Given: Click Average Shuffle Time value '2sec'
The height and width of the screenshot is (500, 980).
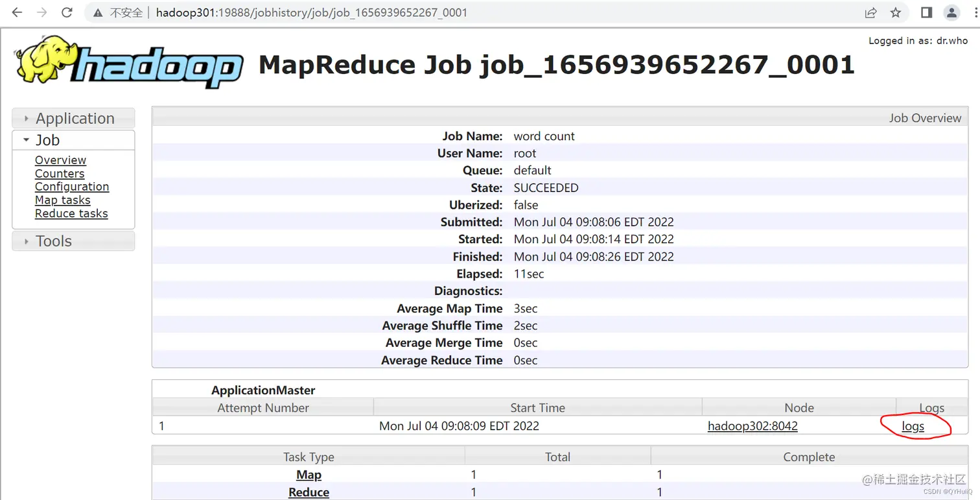Looking at the screenshot, I should coord(526,326).
